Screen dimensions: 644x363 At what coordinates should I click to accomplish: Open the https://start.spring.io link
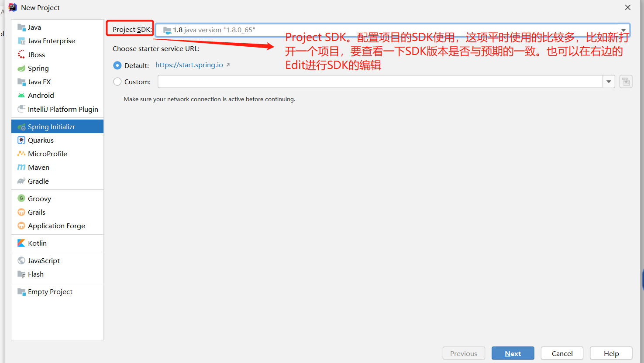coord(189,64)
